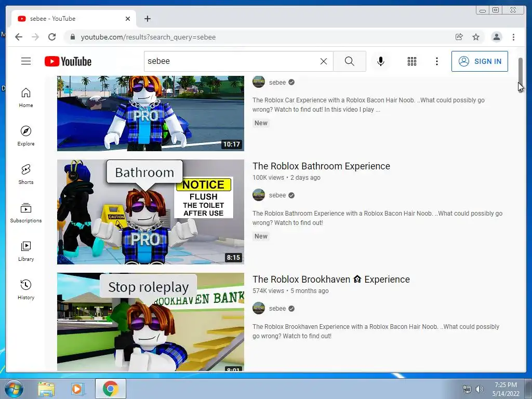The image size is (532, 399).
Task: Reload the page
Action: coord(52,37)
